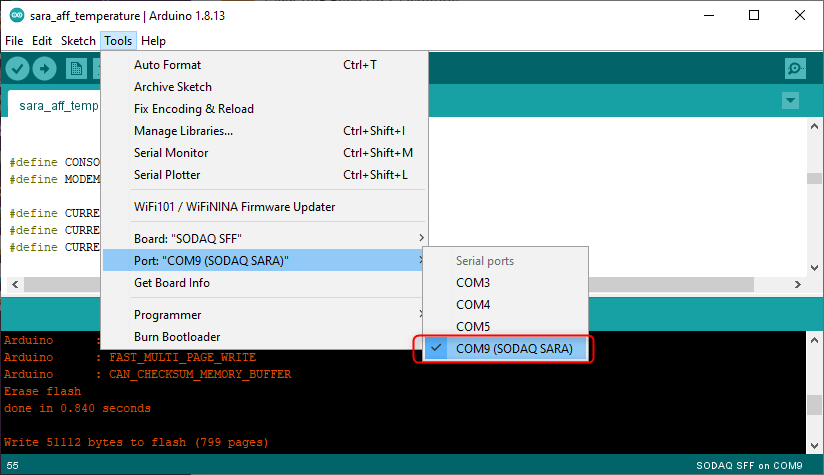Click "SODAQ SFF on COM9" status text
Screen dimensions: 824x475
(749, 466)
